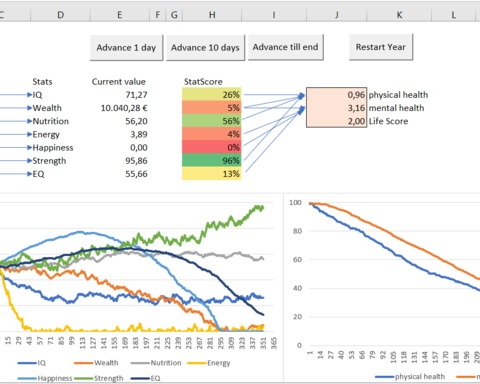This screenshot has width=480, height=384.
Task: Select column J header
Action: (x=337, y=15)
